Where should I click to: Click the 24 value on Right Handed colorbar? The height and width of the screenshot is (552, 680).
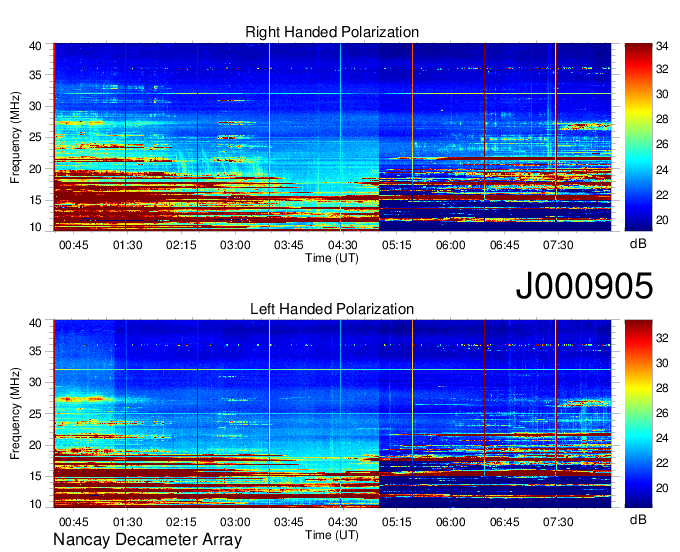pos(662,170)
